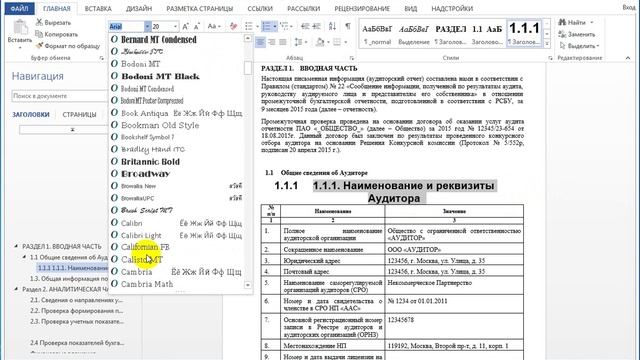Open the font name dropdown arrow

tap(147, 27)
